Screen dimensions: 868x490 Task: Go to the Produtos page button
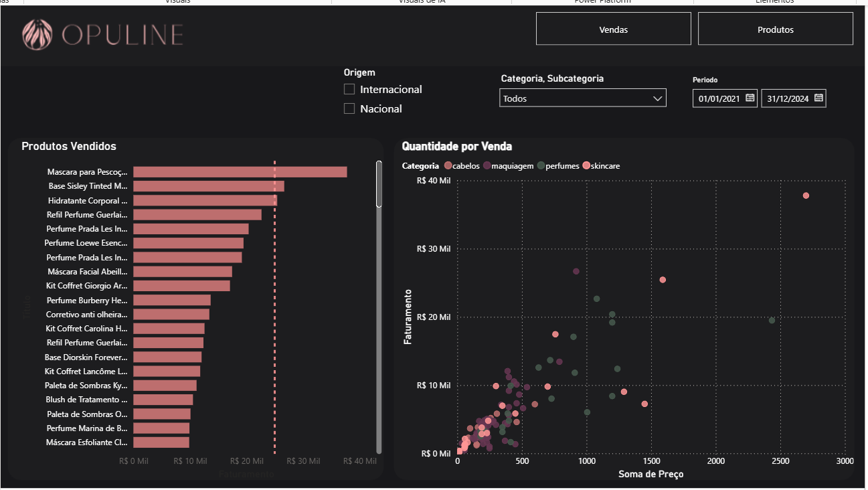click(776, 29)
